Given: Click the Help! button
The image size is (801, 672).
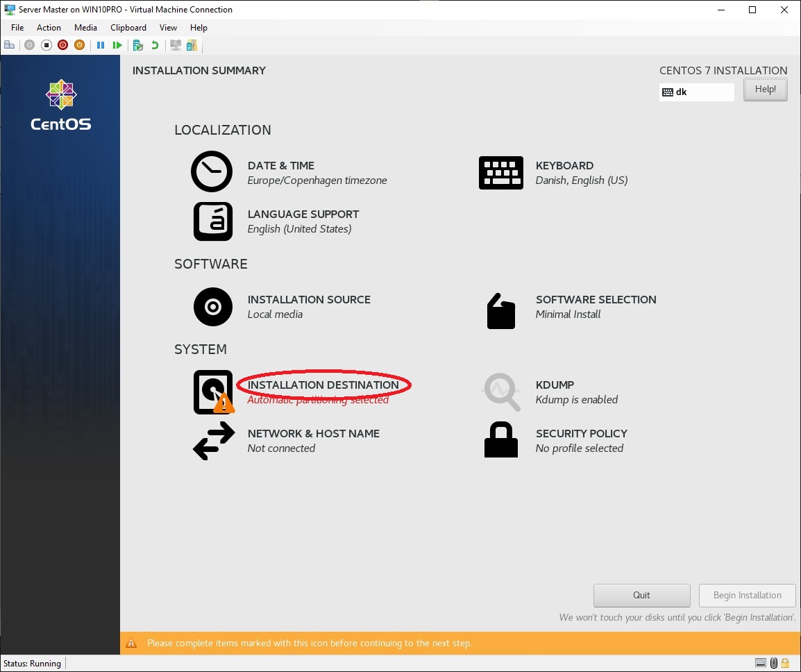Looking at the screenshot, I should [765, 90].
